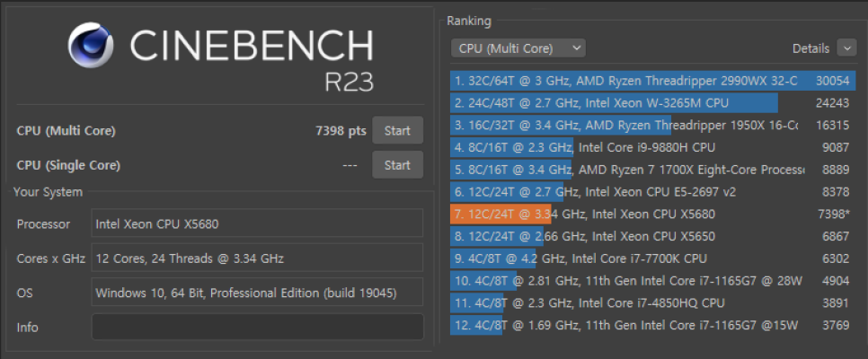The width and height of the screenshot is (868, 359).
Task: Click the Details label in Ranking
Action: coord(811,48)
